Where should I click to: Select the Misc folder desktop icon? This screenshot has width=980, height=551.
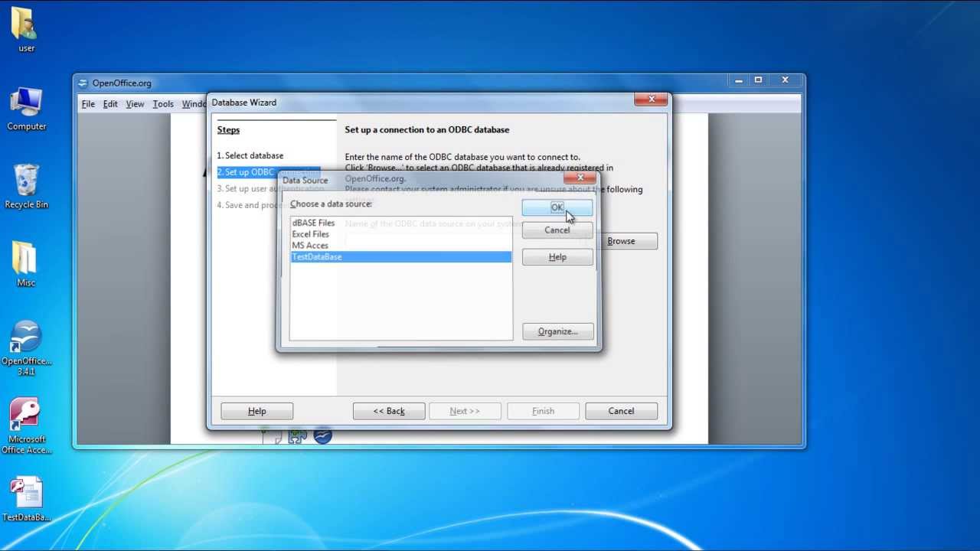click(x=26, y=264)
